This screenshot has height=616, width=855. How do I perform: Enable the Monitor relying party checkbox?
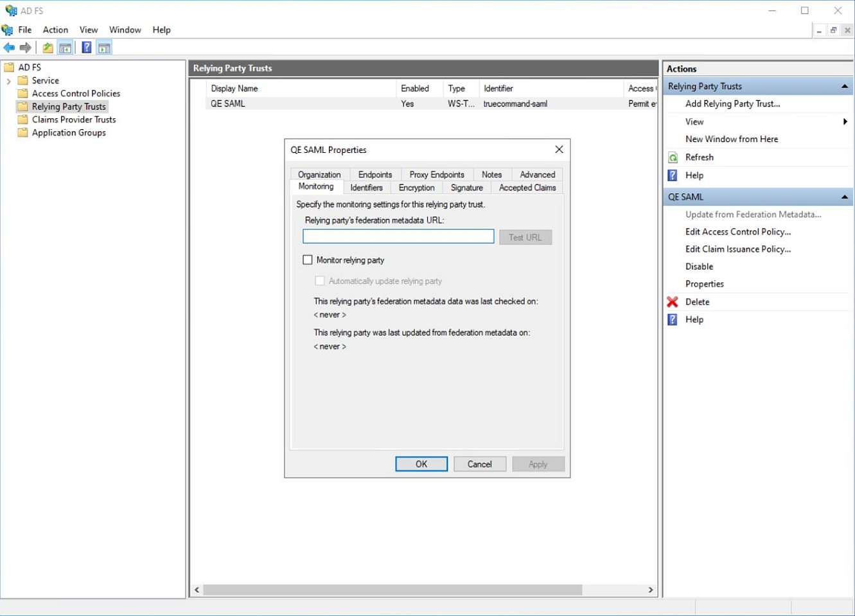pos(308,260)
